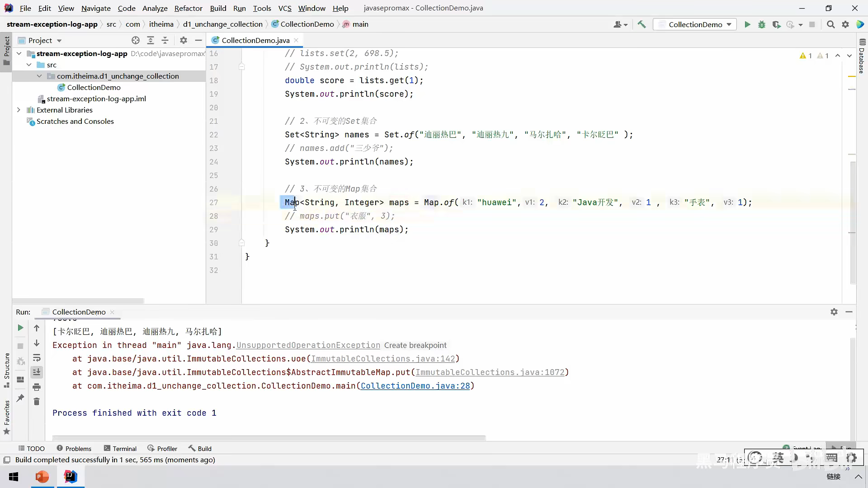Click the Build project hammer icon

(x=642, y=24)
